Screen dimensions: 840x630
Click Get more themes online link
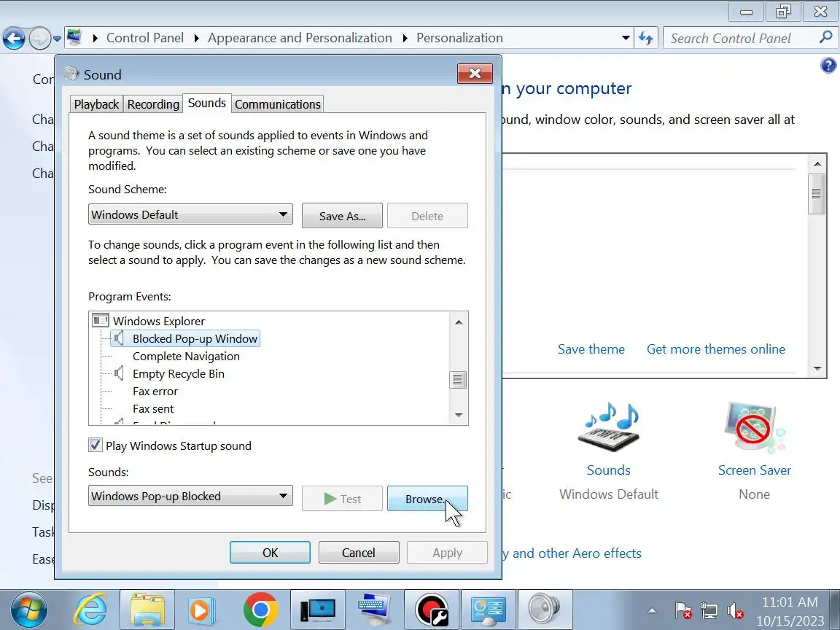pyautogui.click(x=716, y=349)
